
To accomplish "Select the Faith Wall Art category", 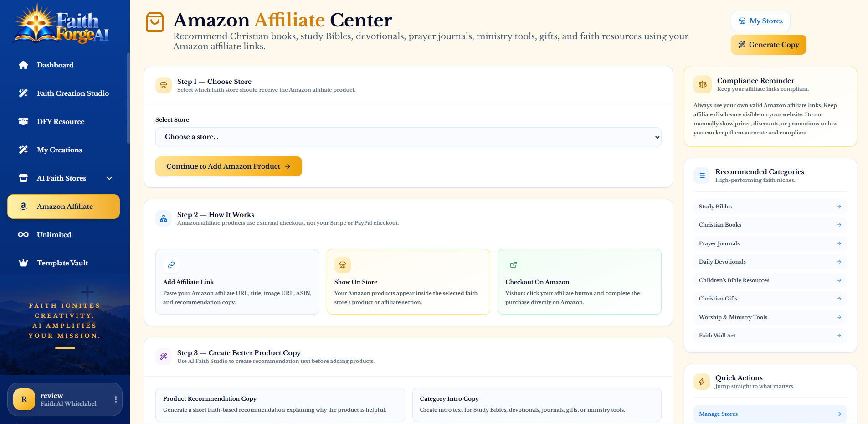I will coord(770,336).
